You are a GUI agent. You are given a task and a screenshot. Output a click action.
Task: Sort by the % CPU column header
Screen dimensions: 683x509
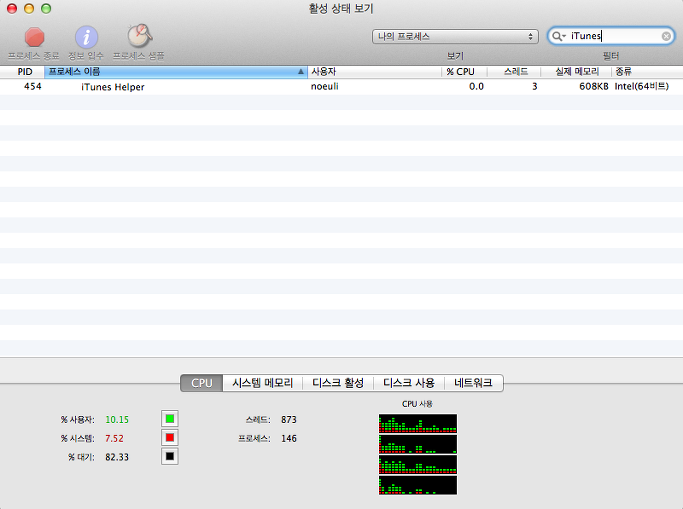click(464, 72)
